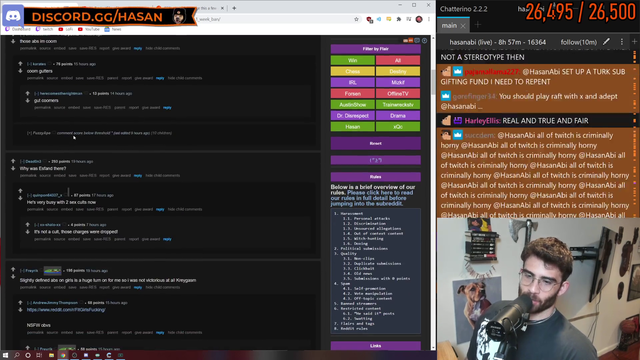The width and height of the screenshot is (640, 360).
Task: Filter by the 'AustinShow' flair
Action: (353, 104)
